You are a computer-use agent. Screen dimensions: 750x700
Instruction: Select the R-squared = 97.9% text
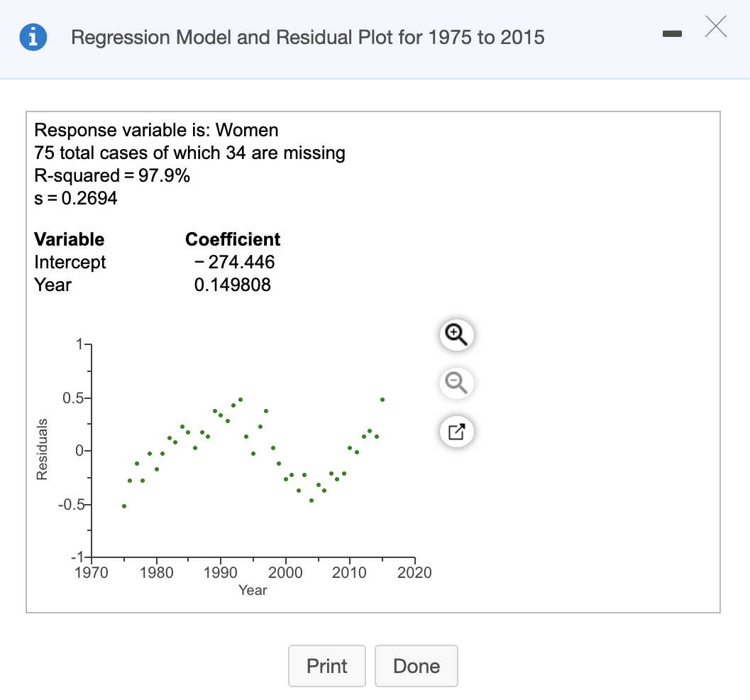coord(112,175)
